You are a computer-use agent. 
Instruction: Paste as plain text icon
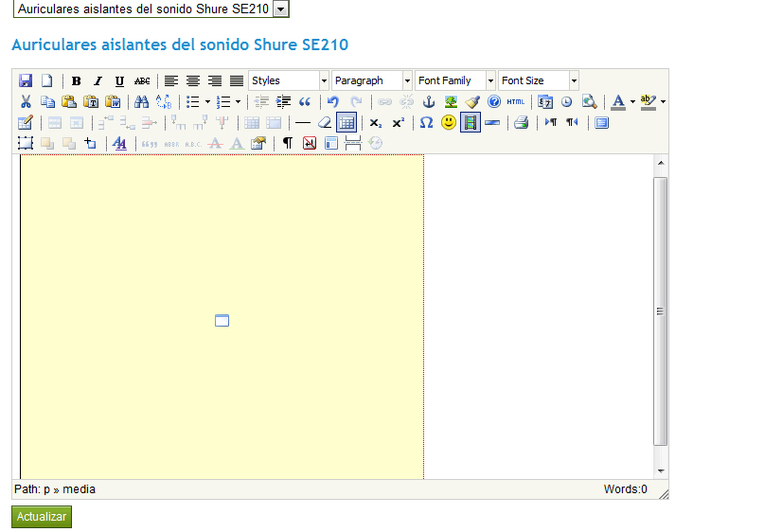click(x=91, y=101)
